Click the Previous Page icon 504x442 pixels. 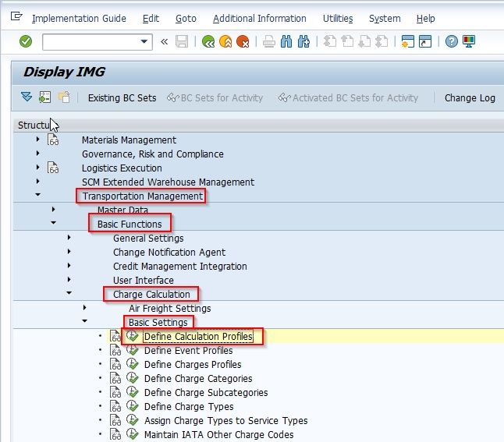click(347, 41)
